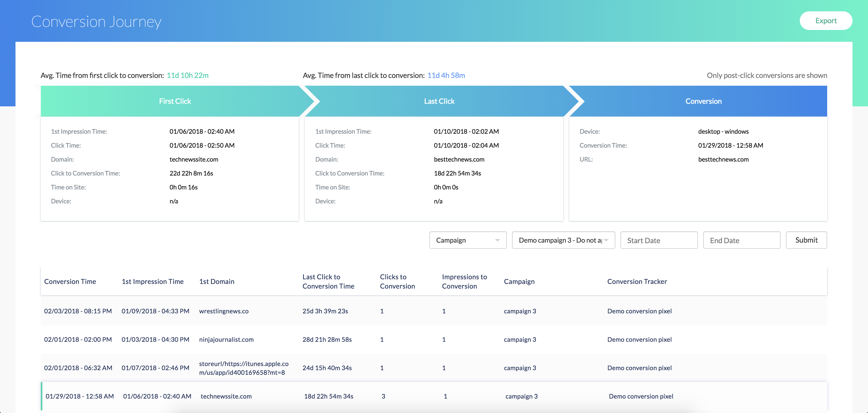Focus the End Date field
Screen dimensions: 868x413
coord(741,240)
